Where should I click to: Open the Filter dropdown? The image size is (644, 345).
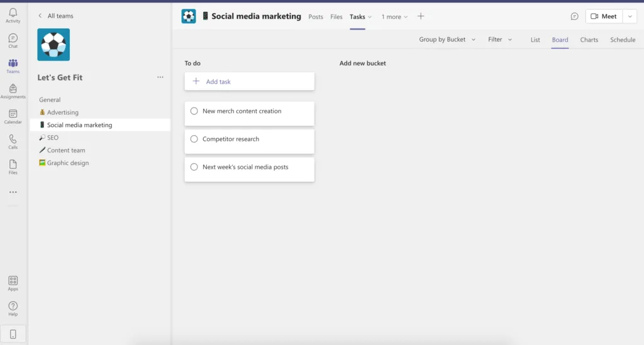[500, 40]
